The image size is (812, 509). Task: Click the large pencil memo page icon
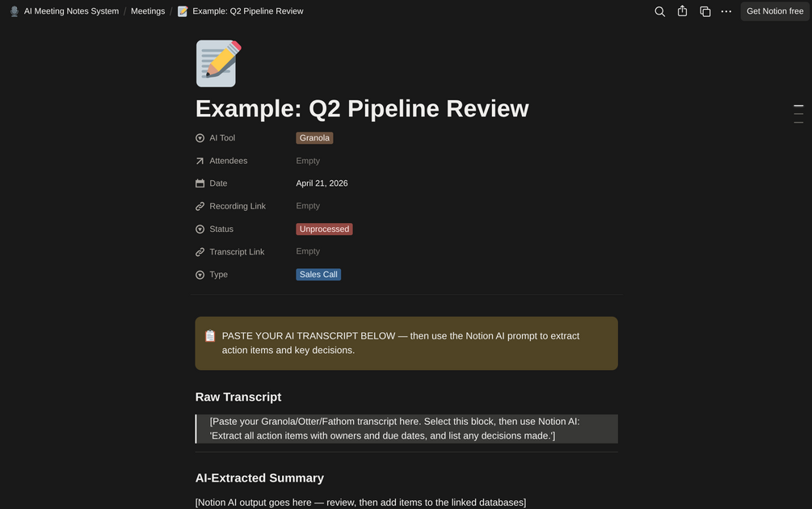[218, 64]
